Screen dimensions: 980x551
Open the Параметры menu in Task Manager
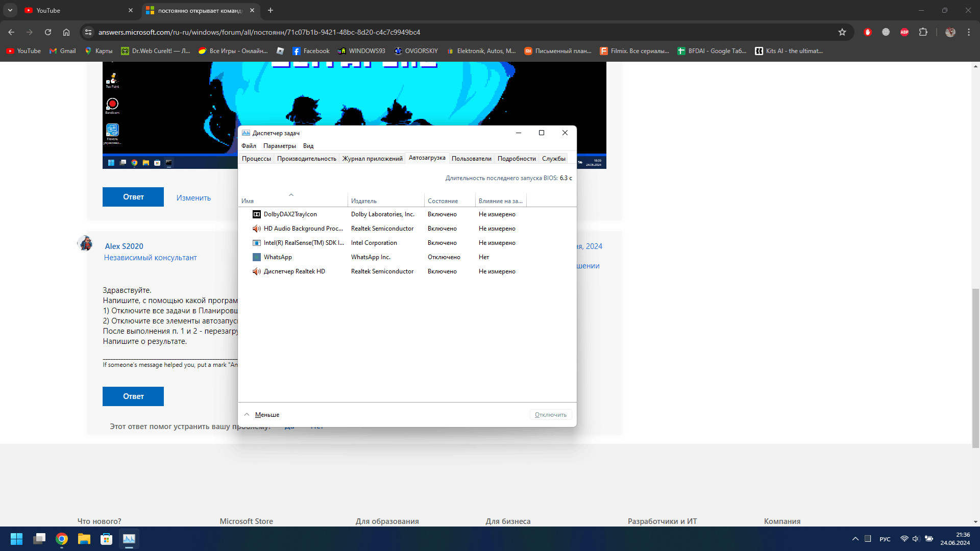pos(279,146)
